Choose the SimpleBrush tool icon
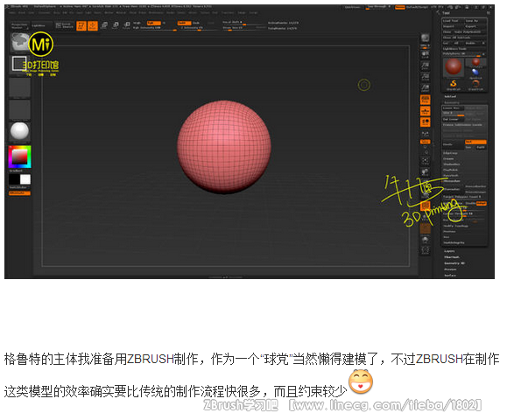 coord(454,84)
